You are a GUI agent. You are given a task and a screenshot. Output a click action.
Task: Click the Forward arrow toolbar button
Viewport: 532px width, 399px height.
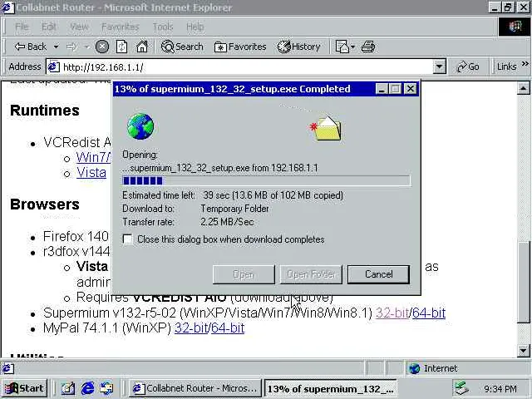point(71,47)
